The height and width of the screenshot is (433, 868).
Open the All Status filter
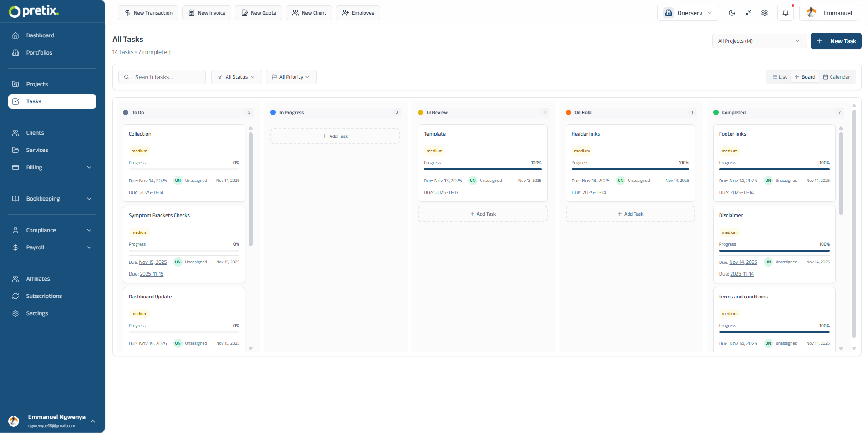[236, 76]
